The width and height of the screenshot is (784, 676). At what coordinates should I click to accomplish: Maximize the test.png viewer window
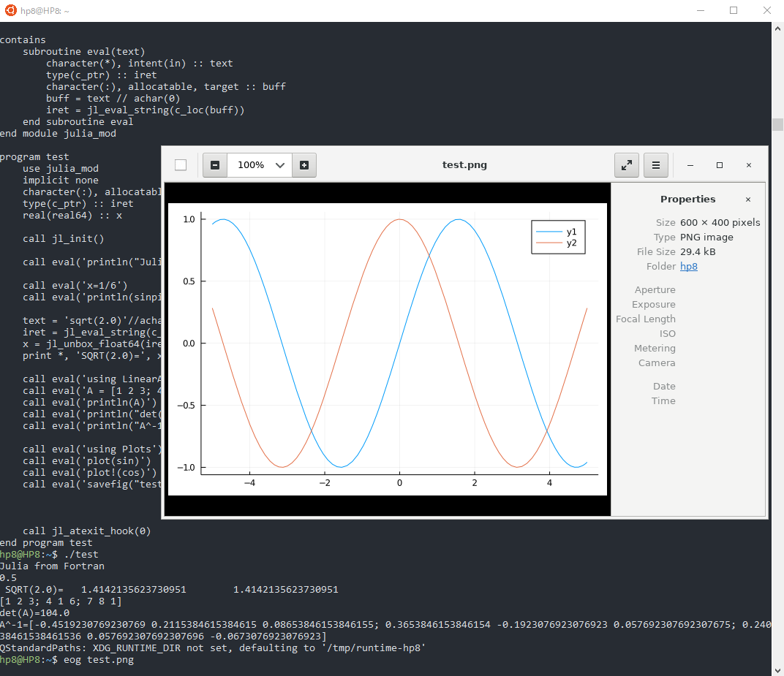point(720,165)
